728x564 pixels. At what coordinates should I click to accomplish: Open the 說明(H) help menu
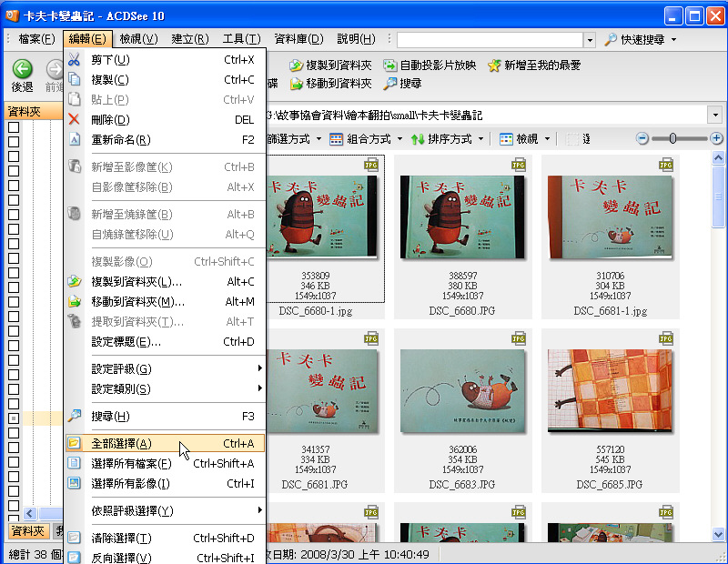pos(356,39)
